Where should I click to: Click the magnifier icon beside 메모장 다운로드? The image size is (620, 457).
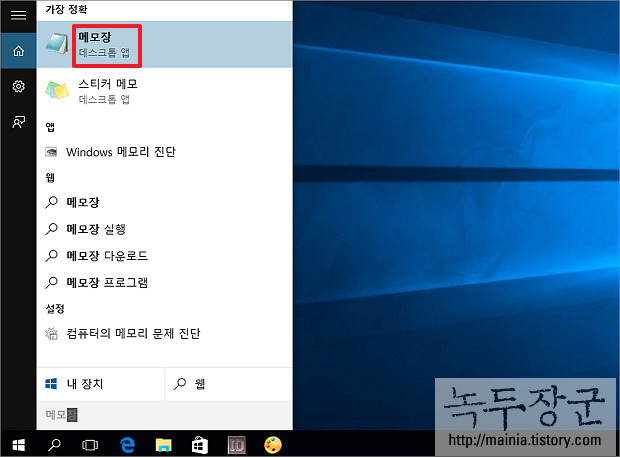pos(51,256)
